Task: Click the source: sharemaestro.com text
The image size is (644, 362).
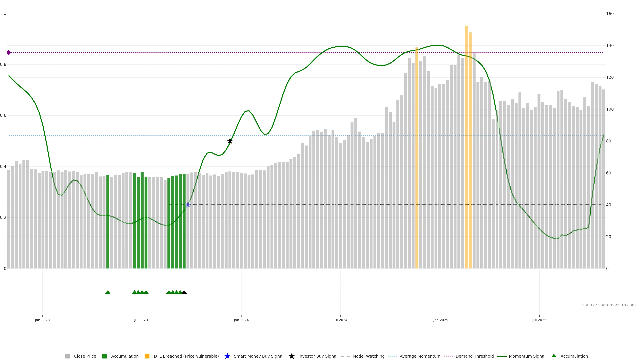Action: [x=609, y=305]
